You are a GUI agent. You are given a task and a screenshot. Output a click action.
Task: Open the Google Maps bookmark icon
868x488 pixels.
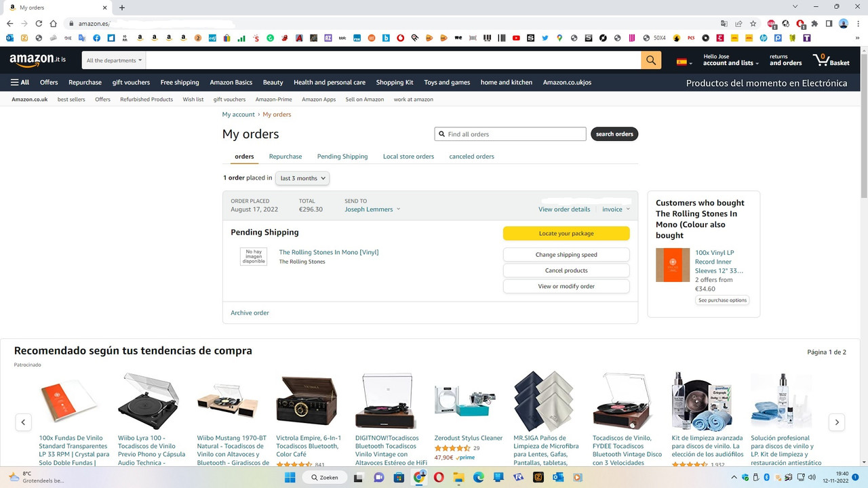click(559, 38)
